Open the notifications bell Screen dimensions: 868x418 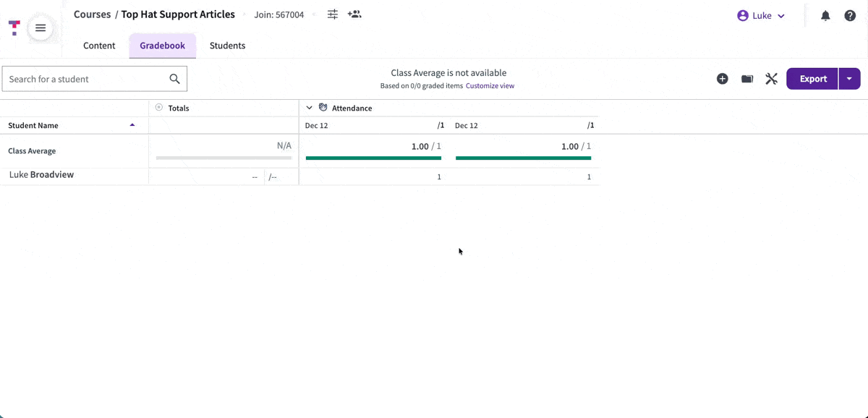(825, 16)
